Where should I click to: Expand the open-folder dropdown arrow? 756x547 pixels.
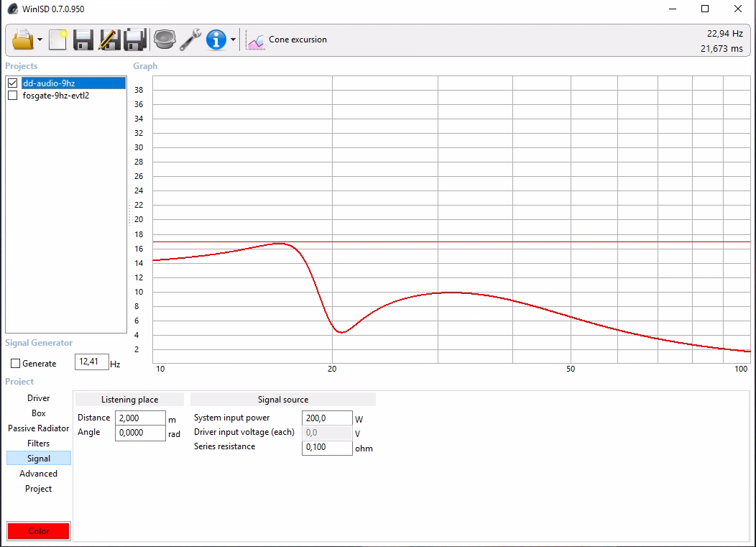pos(40,40)
